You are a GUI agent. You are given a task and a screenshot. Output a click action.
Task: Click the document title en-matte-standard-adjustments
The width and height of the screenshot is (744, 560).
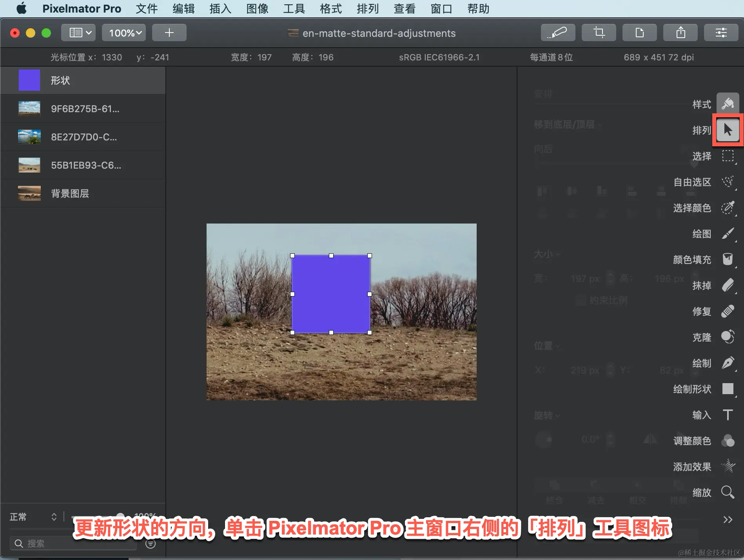click(379, 33)
